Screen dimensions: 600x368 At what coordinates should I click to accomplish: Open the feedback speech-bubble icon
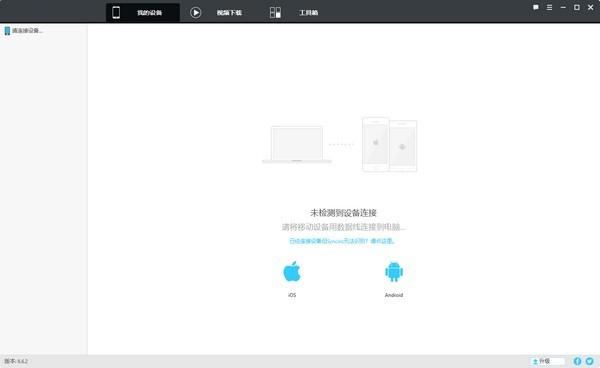click(536, 7)
